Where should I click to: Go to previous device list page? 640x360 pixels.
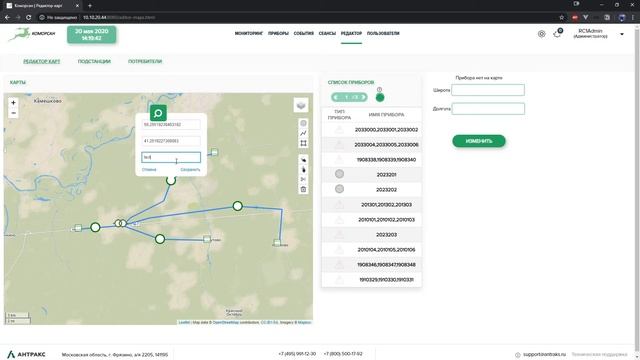click(336, 97)
